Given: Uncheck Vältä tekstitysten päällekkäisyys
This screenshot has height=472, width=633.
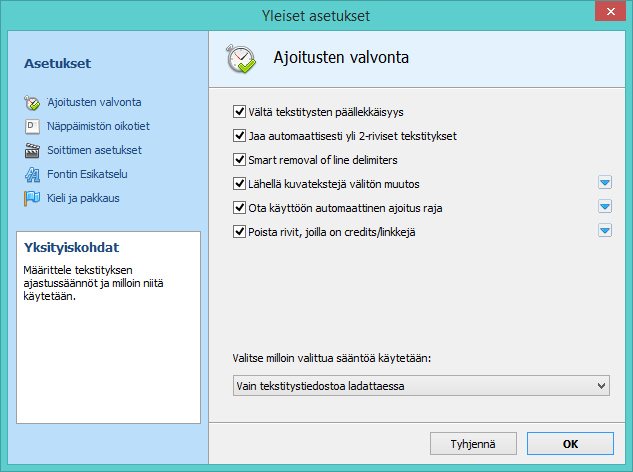Looking at the screenshot, I should point(239,112).
